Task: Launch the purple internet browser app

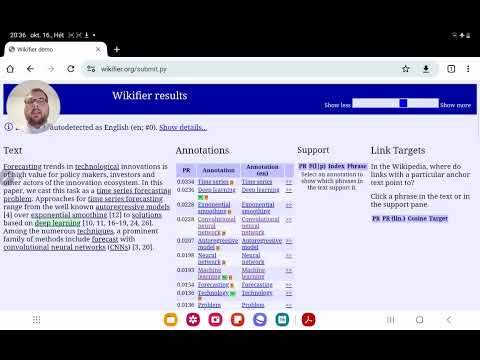Action: coord(260,320)
